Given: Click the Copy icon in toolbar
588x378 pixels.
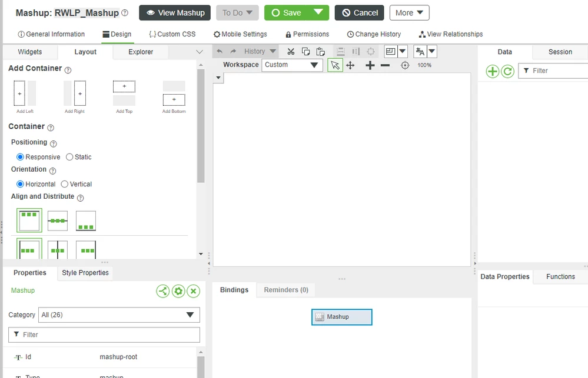Looking at the screenshot, I should [305, 51].
